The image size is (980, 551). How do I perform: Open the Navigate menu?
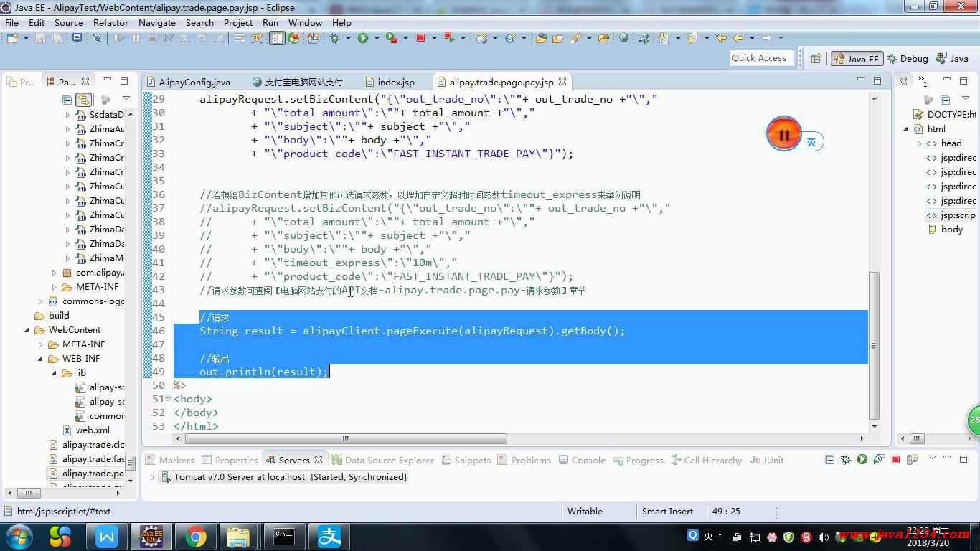click(157, 22)
